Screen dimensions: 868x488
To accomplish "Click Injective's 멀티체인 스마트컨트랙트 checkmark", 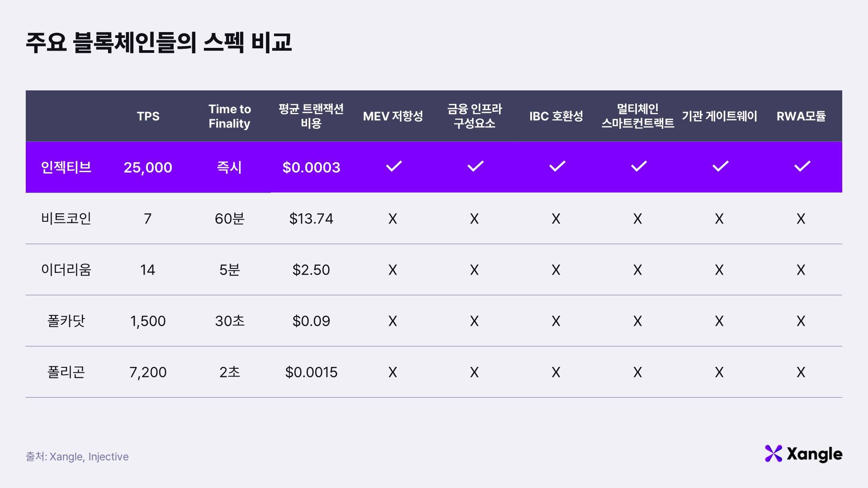I will click(x=638, y=166).
